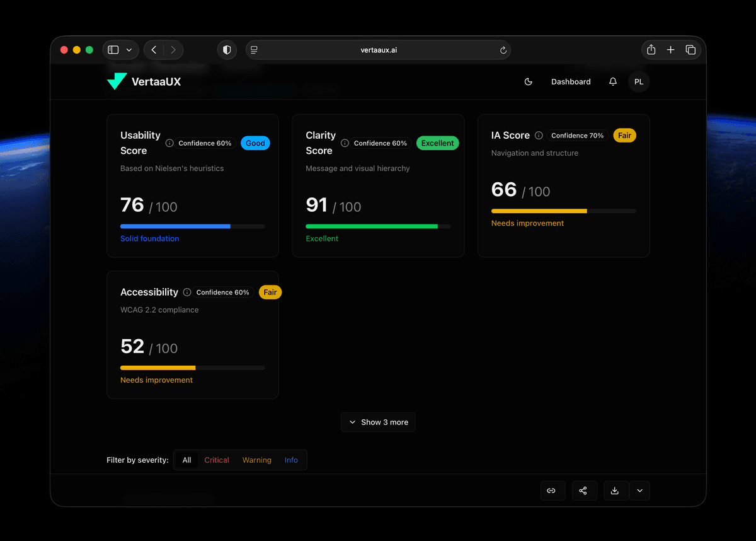Viewport: 756px width, 541px height.
Task: Enable the Warning severity filter
Action: click(256, 460)
